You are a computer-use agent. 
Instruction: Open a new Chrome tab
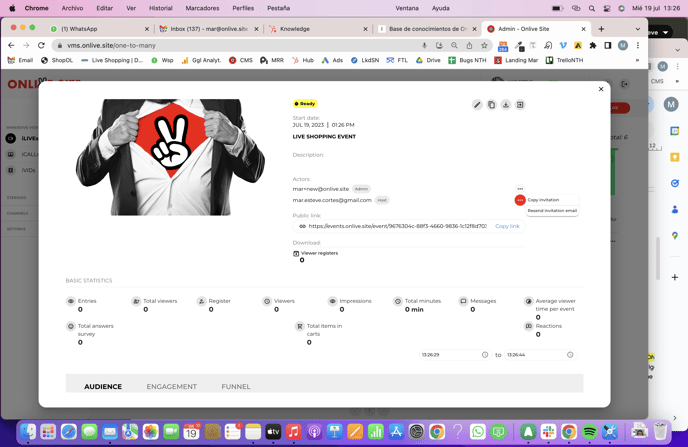(x=601, y=29)
